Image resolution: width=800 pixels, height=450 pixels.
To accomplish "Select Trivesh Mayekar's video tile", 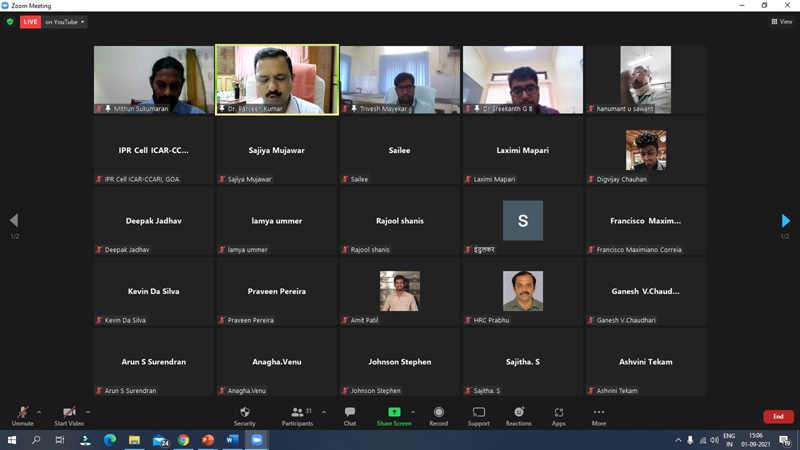I will point(400,80).
